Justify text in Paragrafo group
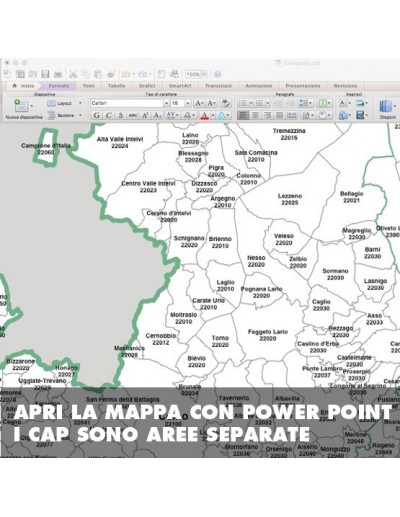This screenshot has width=400, height=517. [x=280, y=115]
